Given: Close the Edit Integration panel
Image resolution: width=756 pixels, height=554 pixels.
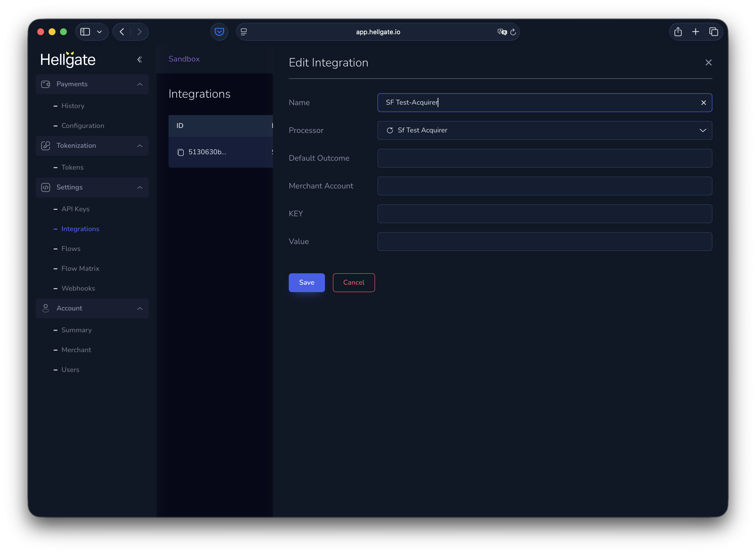Looking at the screenshot, I should click(x=708, y=62).
